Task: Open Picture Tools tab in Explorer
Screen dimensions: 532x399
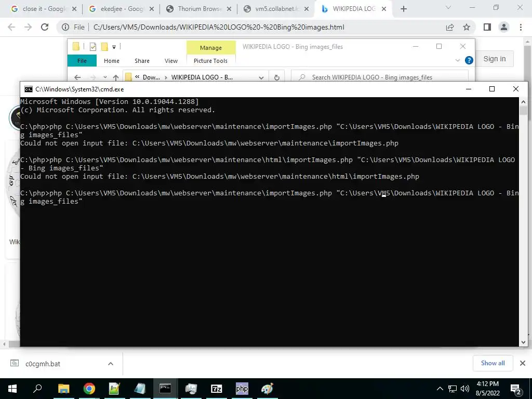Action: 210,61
